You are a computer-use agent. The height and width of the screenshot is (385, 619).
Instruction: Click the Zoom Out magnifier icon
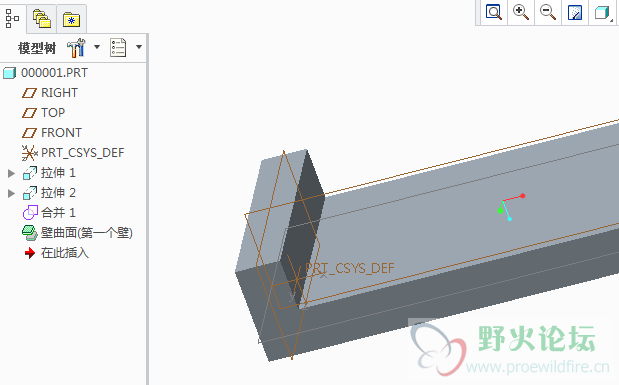pos(548,12)
